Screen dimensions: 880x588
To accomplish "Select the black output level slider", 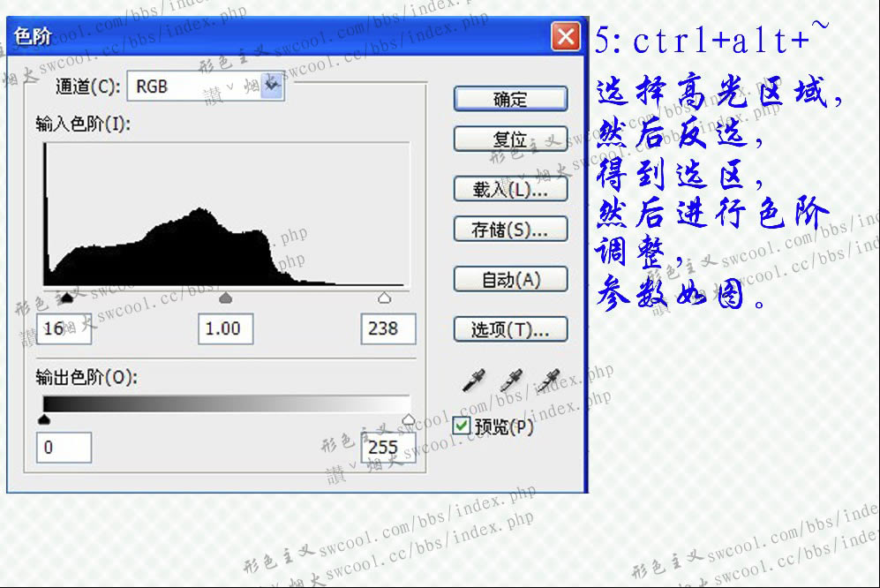I will click(44, 420).
